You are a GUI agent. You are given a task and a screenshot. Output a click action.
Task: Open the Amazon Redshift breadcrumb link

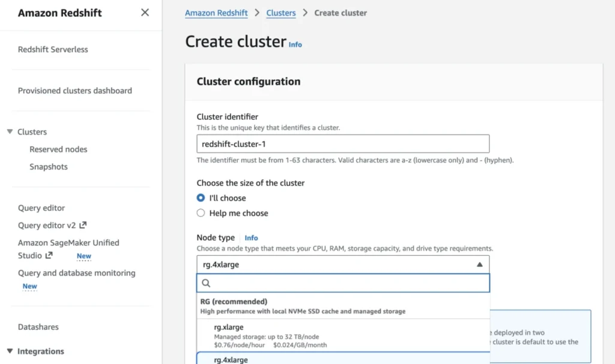click(216, 13)
